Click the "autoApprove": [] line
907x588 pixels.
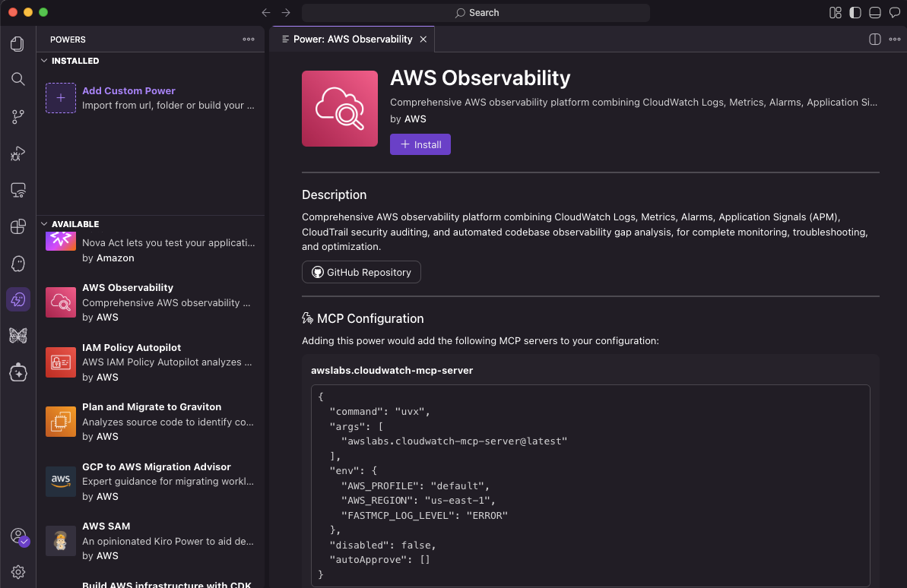click(380, 560)
